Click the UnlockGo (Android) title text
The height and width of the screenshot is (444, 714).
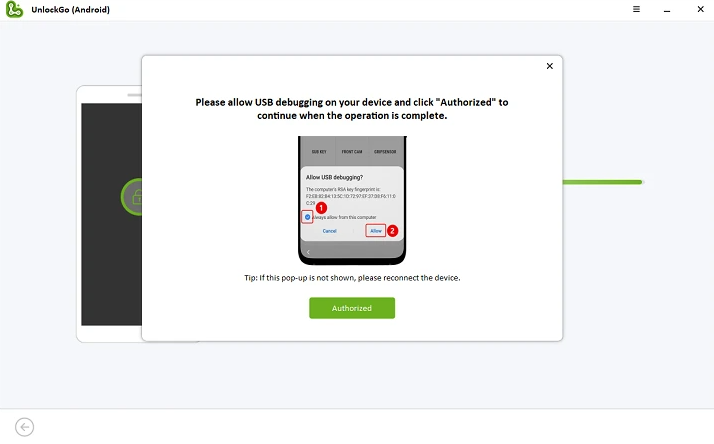pyautogui.click(x=71, y=10)
